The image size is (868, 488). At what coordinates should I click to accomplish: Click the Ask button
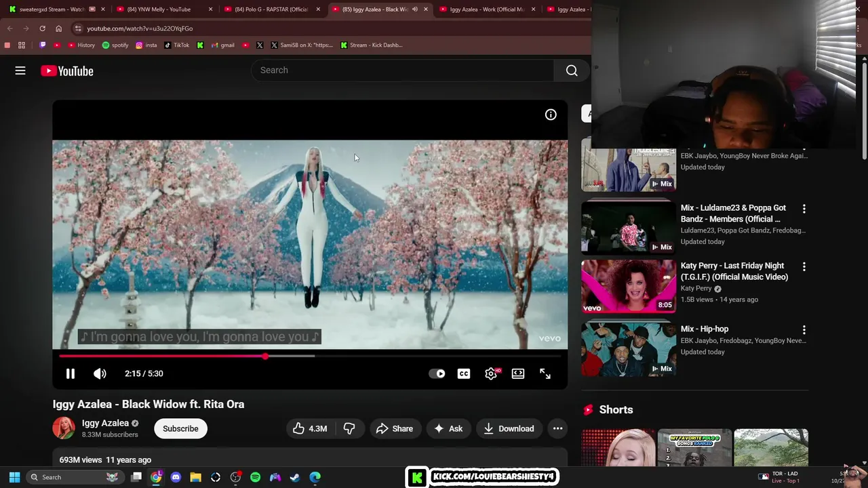pyautogui.click(x=448, y=428)
